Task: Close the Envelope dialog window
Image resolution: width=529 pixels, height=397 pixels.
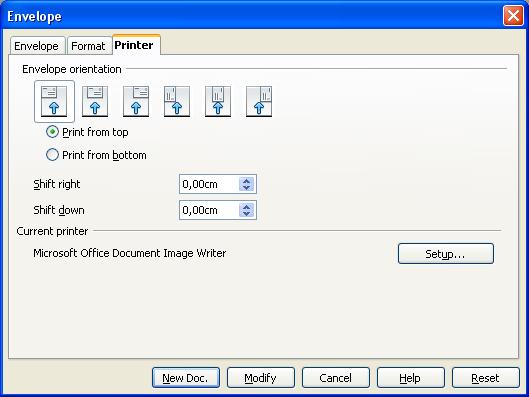Action: tap(513, 16)
